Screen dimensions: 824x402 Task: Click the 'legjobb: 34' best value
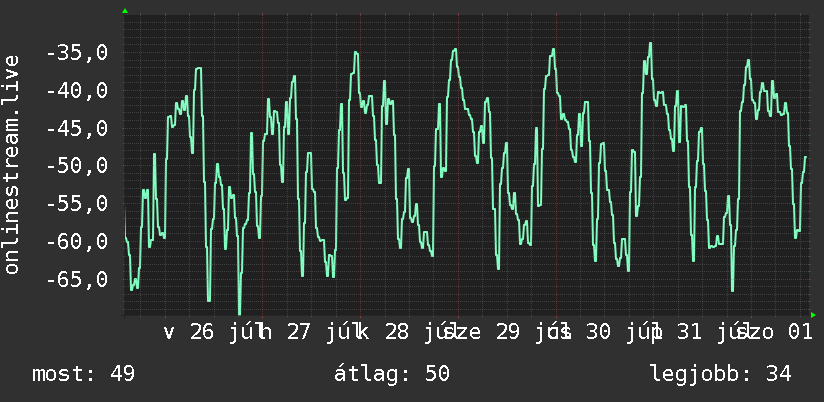click(721, 374)
